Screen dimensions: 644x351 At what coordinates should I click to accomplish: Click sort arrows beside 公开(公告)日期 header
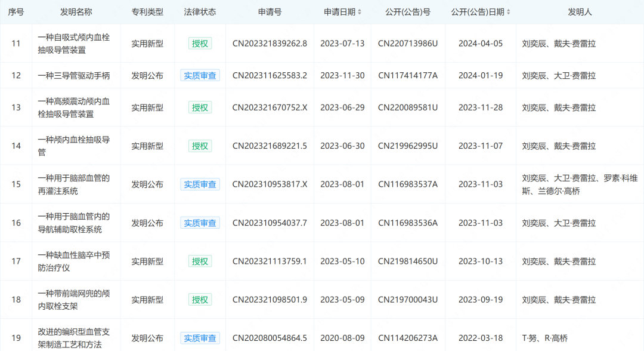[509, 12]
